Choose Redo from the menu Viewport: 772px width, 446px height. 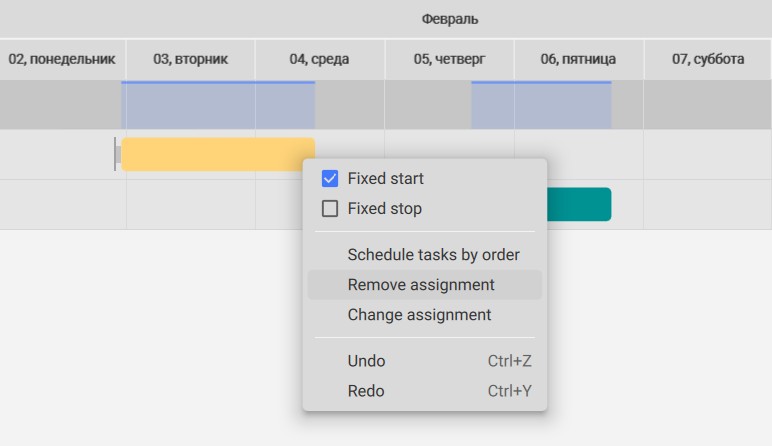pyautogui.click(x=424, y=391)
